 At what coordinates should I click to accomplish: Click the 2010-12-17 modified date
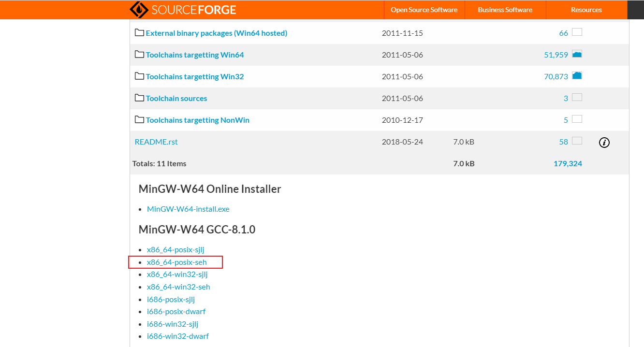click(402, 120)
